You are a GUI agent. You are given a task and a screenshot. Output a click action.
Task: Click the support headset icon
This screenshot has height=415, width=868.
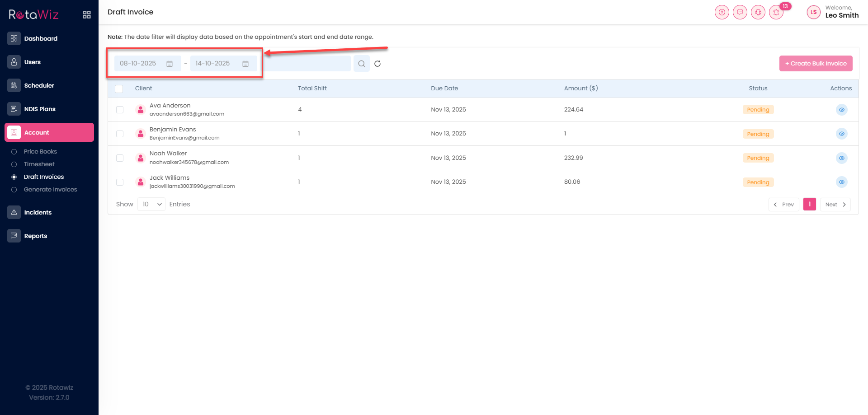coord(758,12)
